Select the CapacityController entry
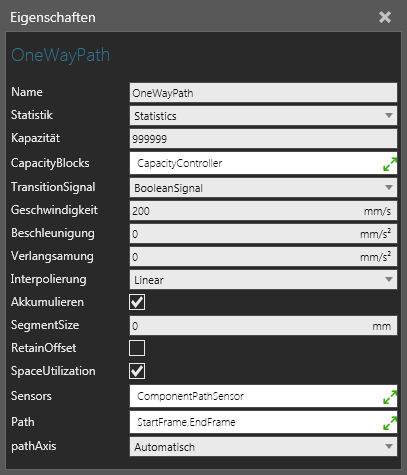The width and height of the screenshot is (407, 475). [x=180, y=163]
